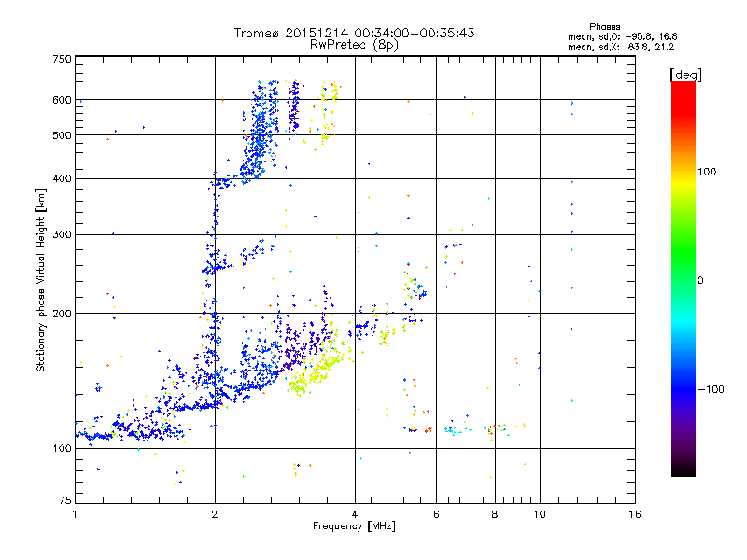This screenshot has height=560, width=747.
Task: Click the frequency axis 1 tick label
Action: click(x=75, y=514)
